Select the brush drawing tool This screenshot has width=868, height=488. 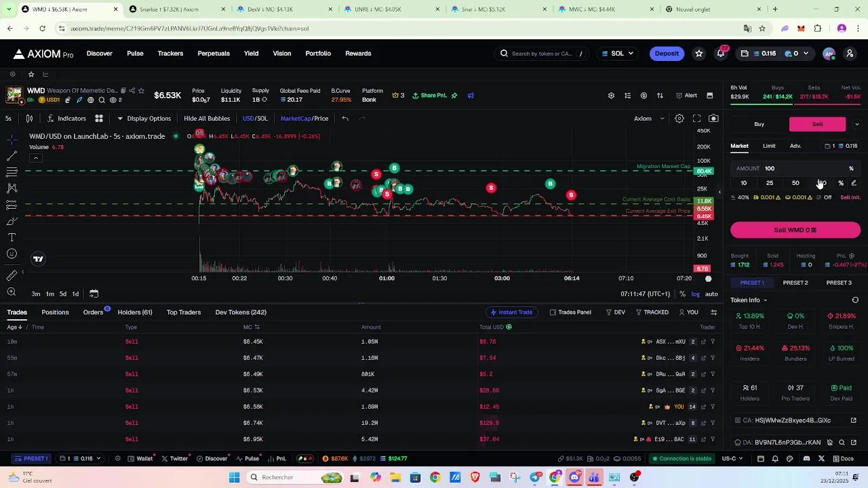(12, 221)
